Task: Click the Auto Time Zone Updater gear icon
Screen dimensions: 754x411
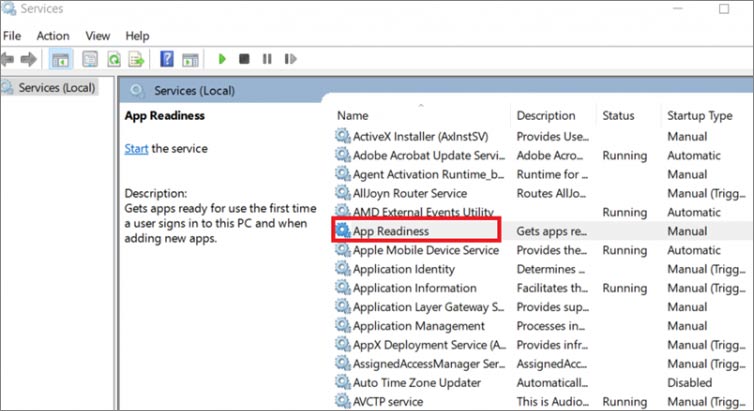Action: pos(342,382)
